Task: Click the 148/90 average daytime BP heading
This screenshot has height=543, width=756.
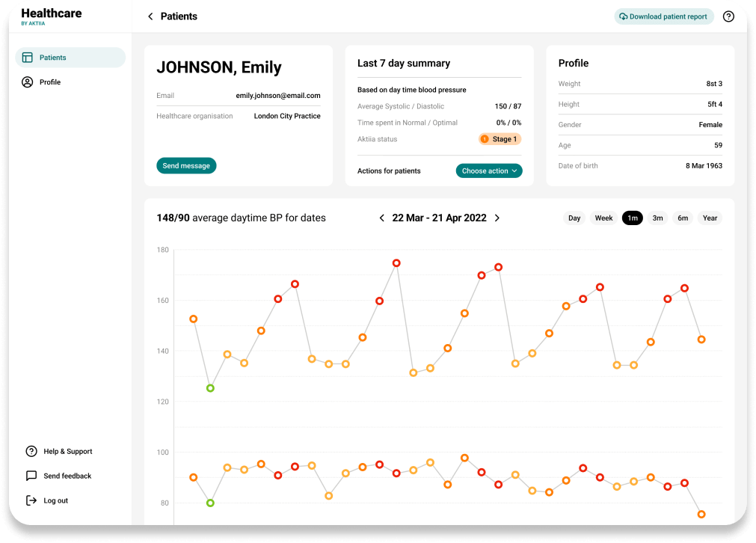Action: point(241,218)
